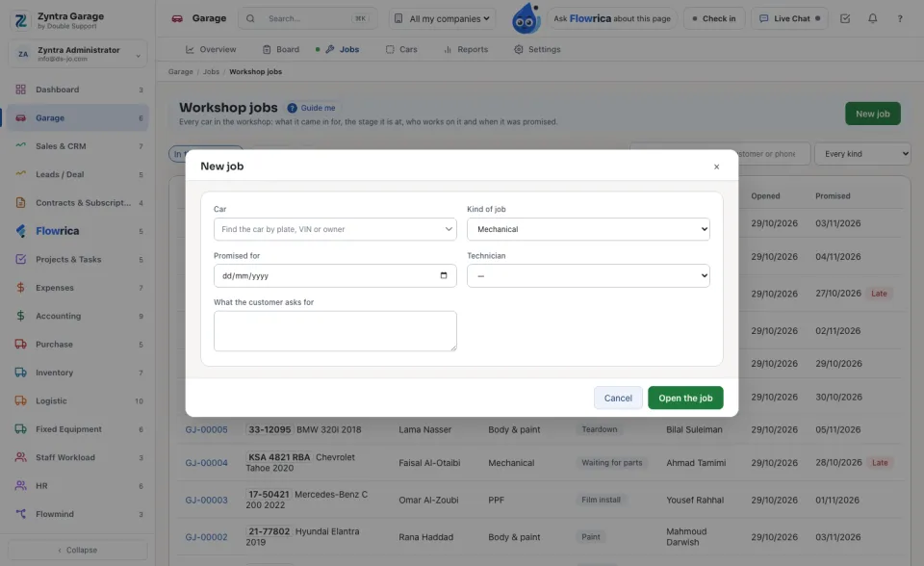Expand the Zyntra Administrator account menu
Viewport: 924px width, 566px height.
[78, 54]
